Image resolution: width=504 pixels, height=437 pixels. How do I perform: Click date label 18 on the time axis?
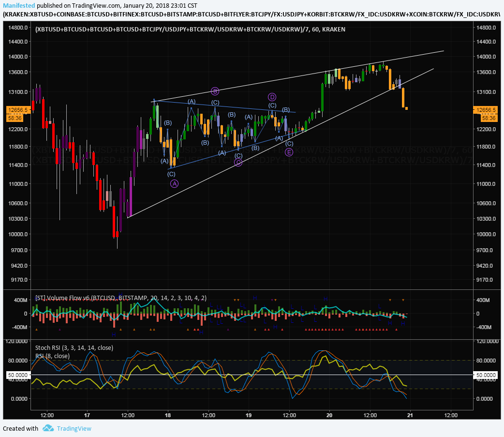(x=168, y=415)
